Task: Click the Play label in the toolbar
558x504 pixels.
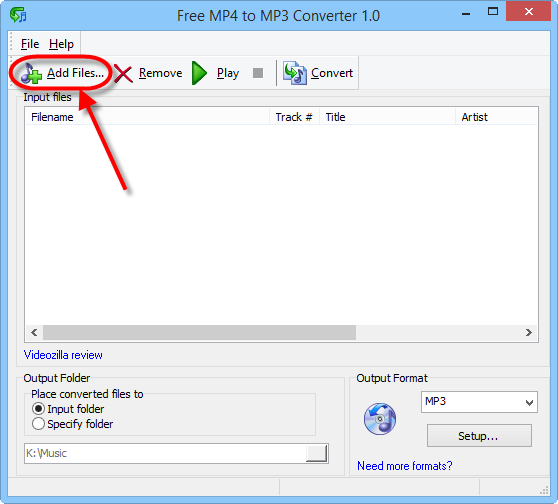Action: (228, 73)
